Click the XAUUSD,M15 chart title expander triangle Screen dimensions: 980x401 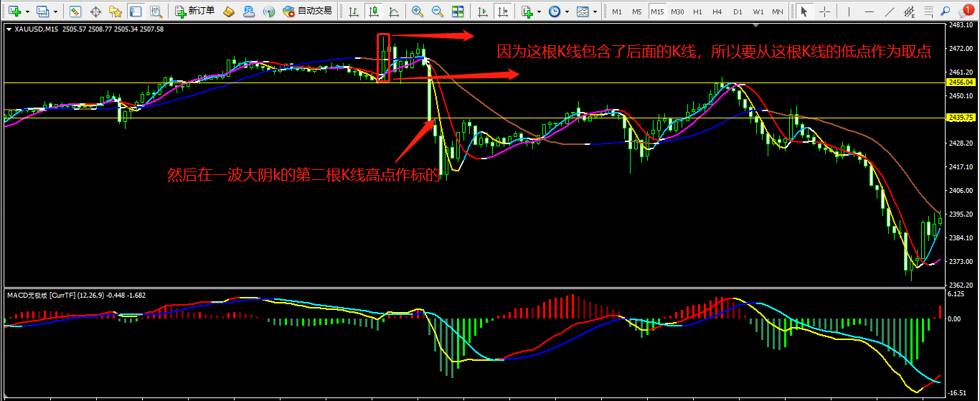(x=9, y=29)
